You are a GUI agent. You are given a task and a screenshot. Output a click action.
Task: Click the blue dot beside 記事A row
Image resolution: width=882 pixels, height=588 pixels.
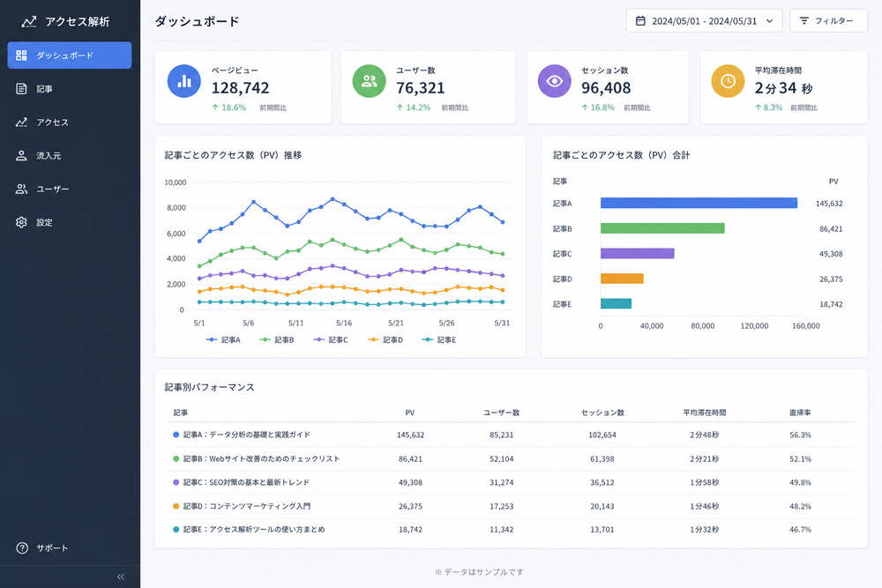(176, 435)
